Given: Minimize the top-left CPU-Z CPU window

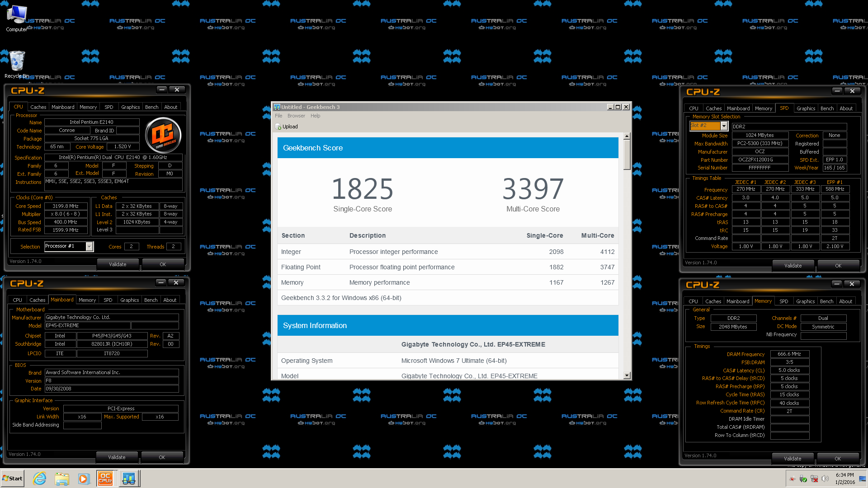Looking at the screenshot, I should 162,89.
